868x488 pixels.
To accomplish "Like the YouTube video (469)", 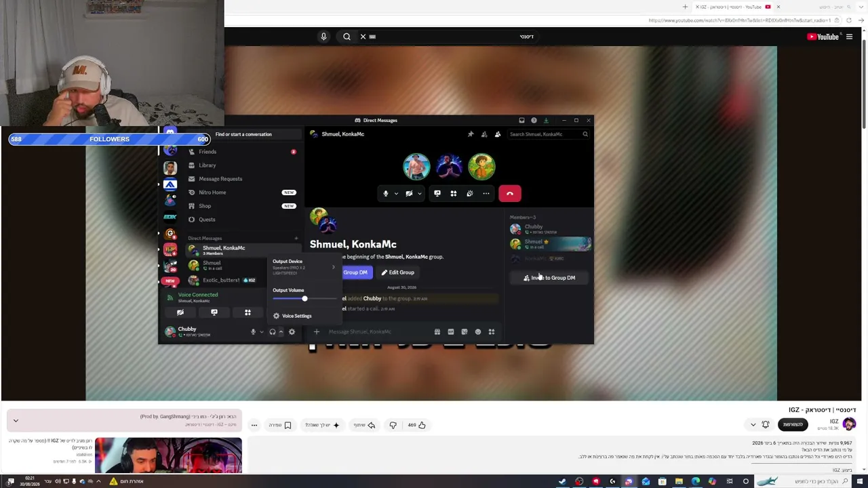I will pos(416,425).
